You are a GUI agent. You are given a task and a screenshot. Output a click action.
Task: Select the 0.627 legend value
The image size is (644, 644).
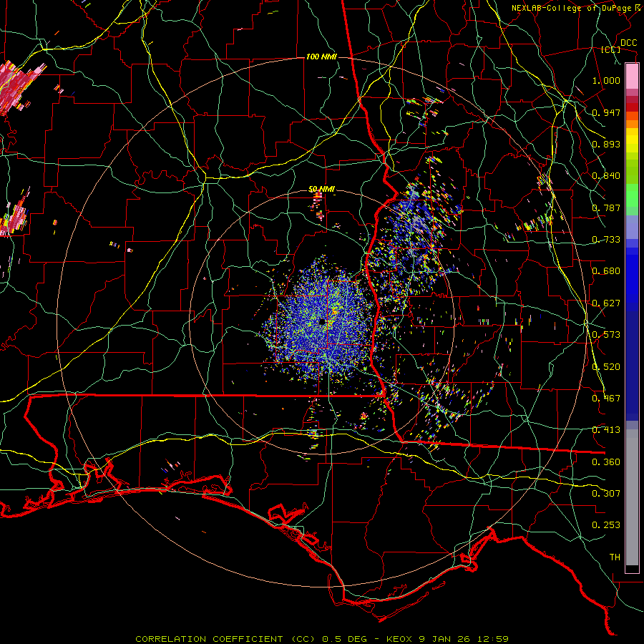click(x=606, y=303)
